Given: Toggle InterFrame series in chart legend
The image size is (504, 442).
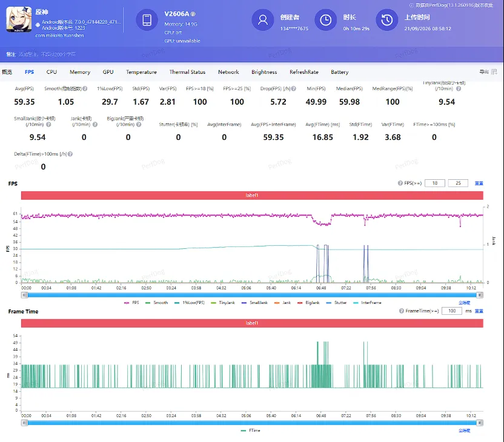Looking at the screenshot, I should tap(367, 303).
